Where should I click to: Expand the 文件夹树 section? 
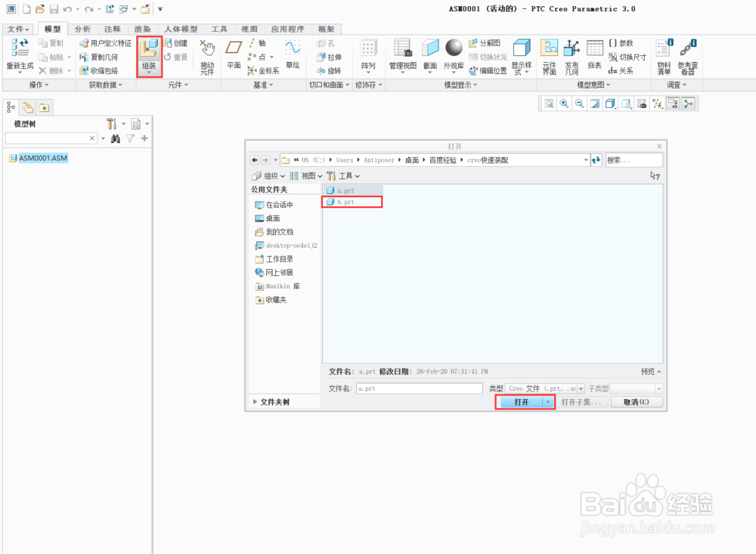click(271, 402)
